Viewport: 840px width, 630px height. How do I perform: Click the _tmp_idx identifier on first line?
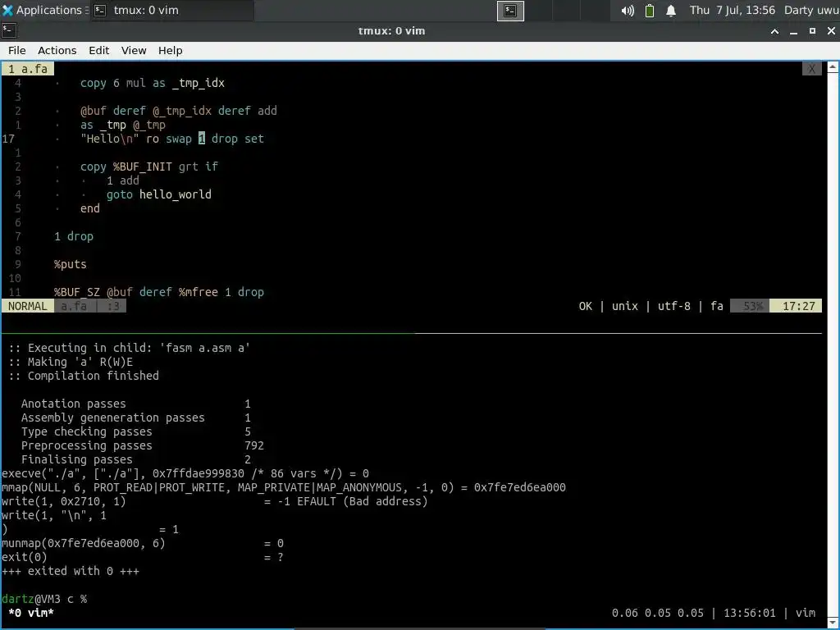[199, 83]
